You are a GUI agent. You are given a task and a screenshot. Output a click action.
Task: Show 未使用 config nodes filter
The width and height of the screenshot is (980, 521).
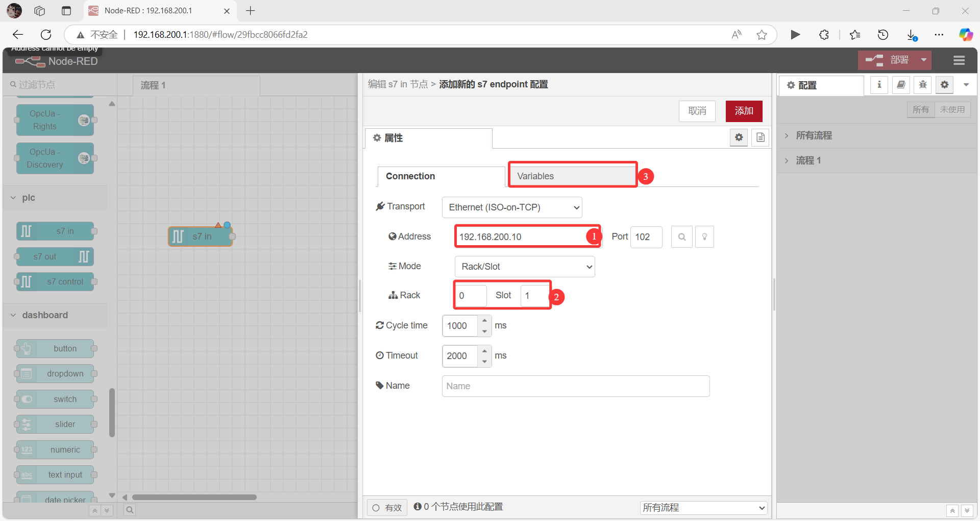[x=952, y=110]
